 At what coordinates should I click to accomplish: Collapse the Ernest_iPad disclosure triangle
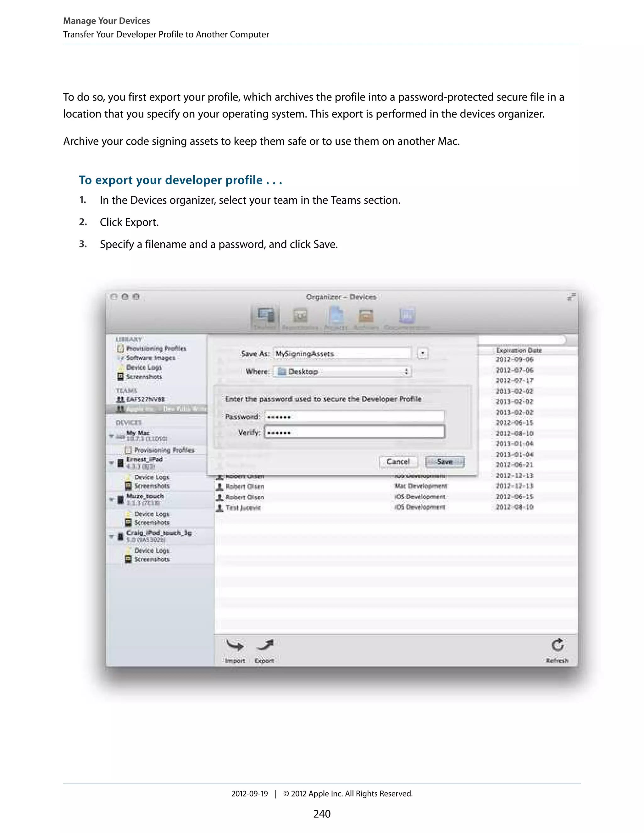tap(111, 463)
